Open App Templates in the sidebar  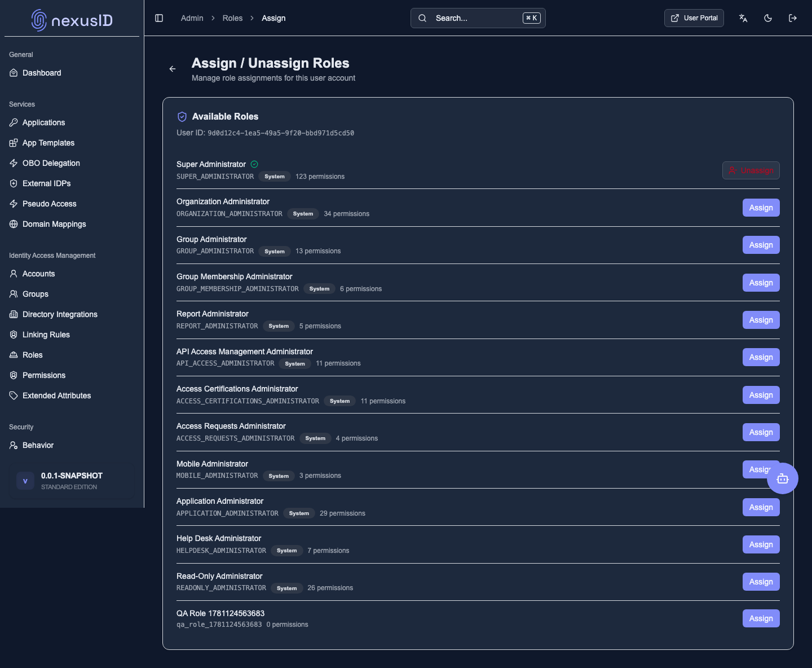click(72, 143)
